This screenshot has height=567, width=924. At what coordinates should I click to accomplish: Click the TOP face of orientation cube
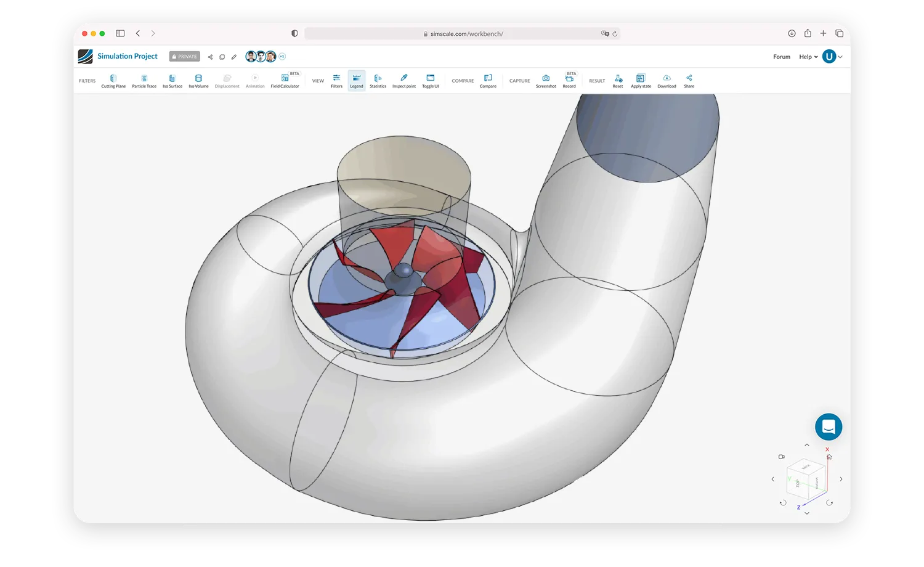[x=798, y=483]
